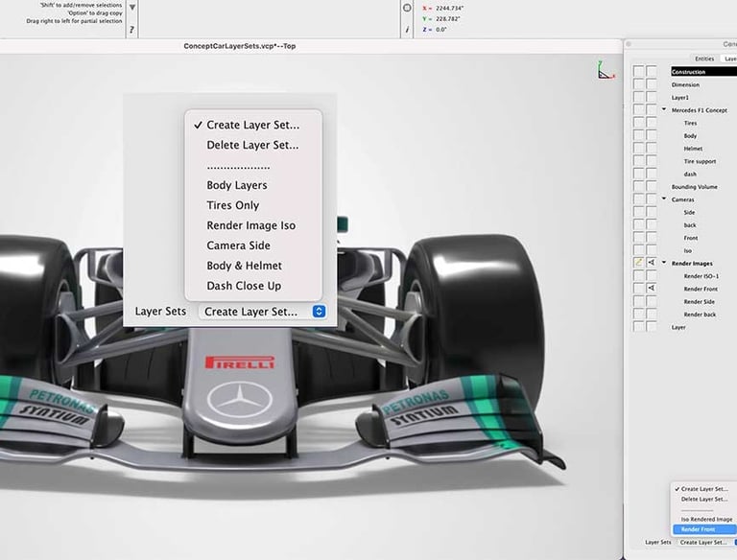Select the Tire support layer

700,161
